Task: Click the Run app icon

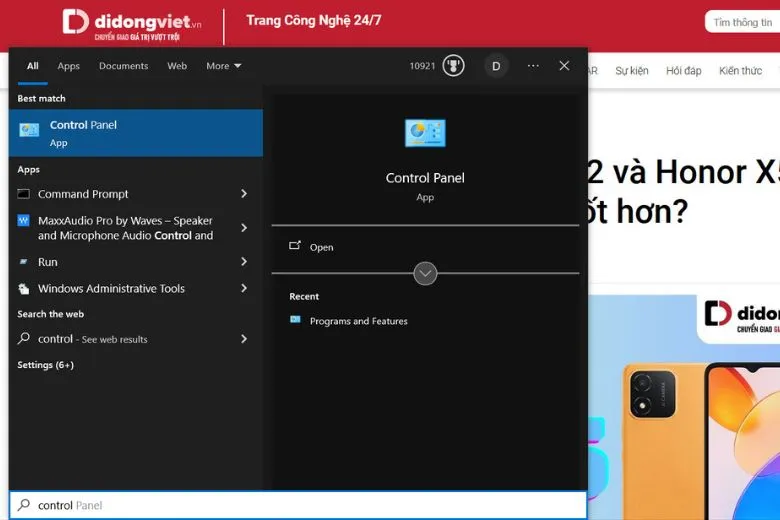Action: click(23, 262)
